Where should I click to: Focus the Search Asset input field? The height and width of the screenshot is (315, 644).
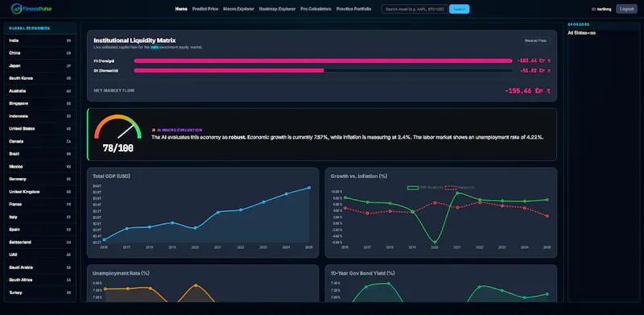click(415, 9)
